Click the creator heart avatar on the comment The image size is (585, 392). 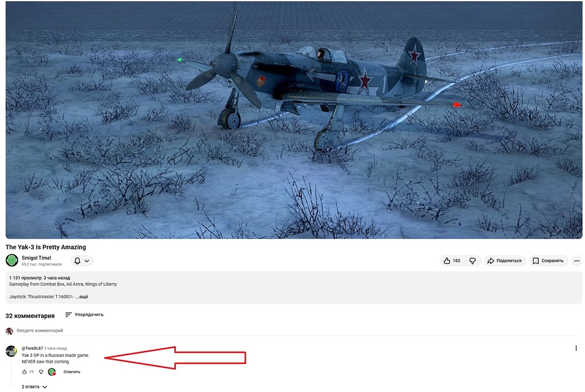(x=52, y=372)
